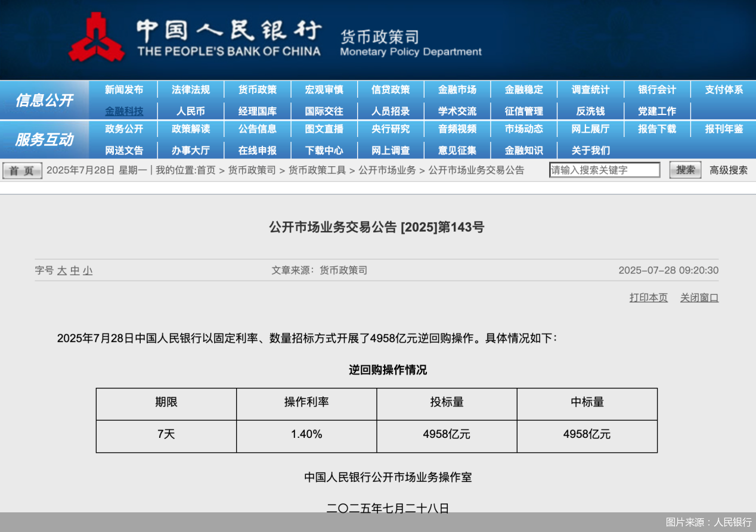Open 政务公开 under 服务互动
The image size is (756, 532).
click(x=124, y=129)
